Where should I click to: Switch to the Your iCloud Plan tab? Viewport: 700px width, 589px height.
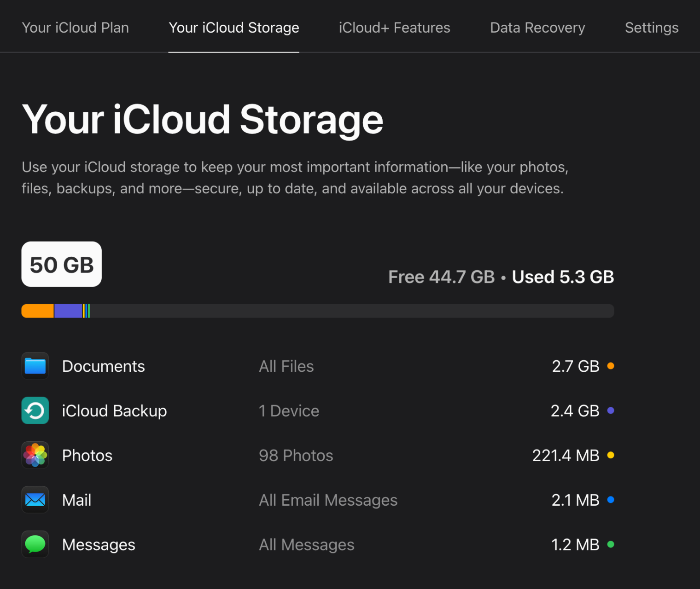(x=76, y=28)
